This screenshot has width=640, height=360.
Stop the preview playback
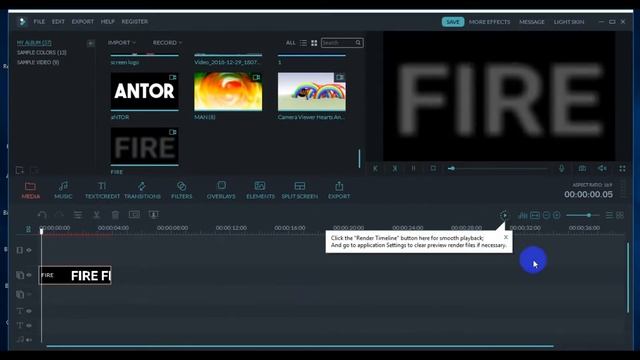(x=433, y=168)
